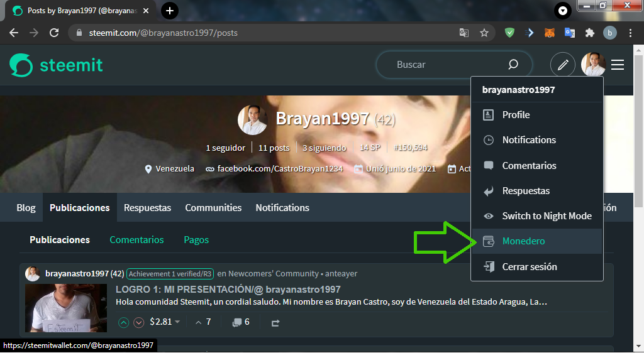Resteem the post with share icon

point(275,323)
